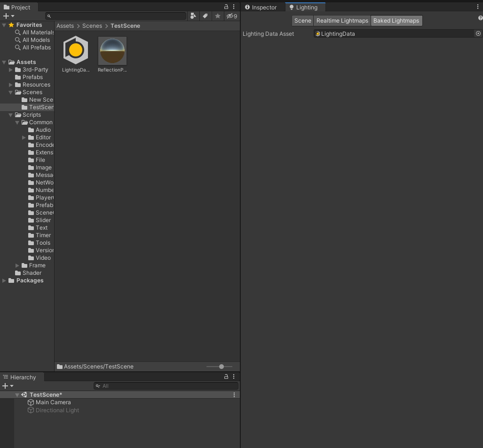Viewport: 483px width, 448px height.
Task: Click the Hierarchy search field
Action: (x=166, y=386)
